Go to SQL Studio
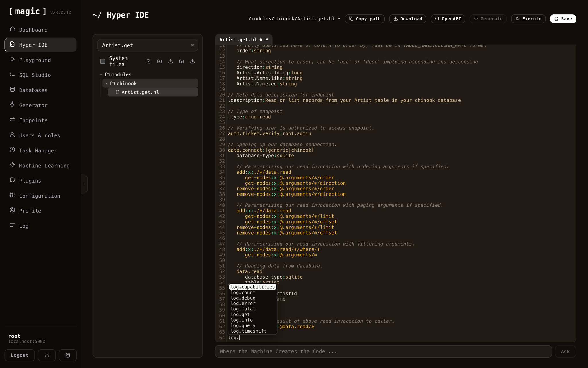 (x=40, y=75)
